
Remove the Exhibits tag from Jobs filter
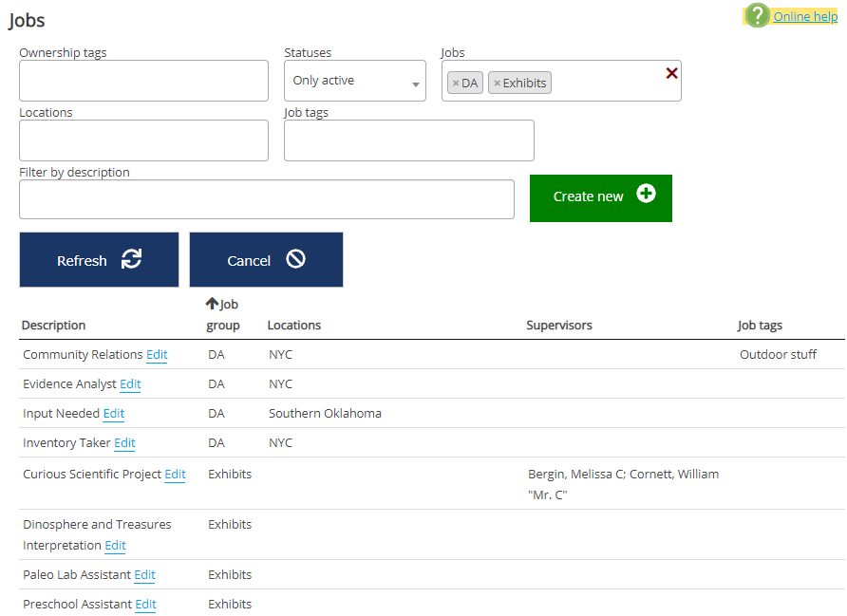tap(497, 84)
